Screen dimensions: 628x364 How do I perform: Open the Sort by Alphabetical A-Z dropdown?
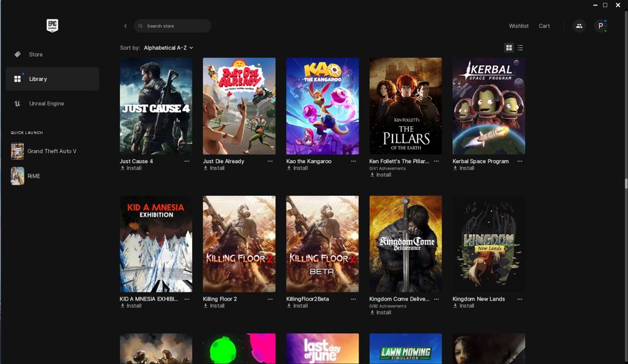click(x=168, y=48)
